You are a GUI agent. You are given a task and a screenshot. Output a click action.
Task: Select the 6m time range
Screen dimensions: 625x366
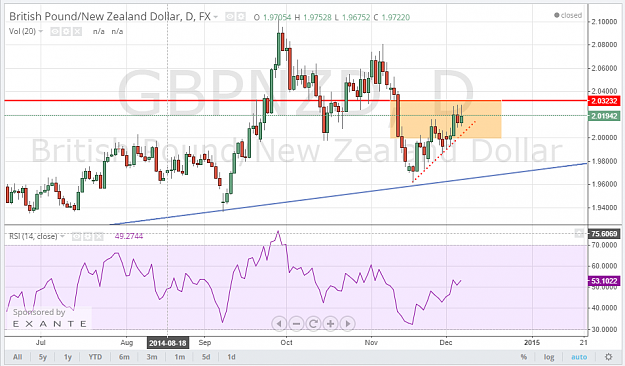point(124,357)
